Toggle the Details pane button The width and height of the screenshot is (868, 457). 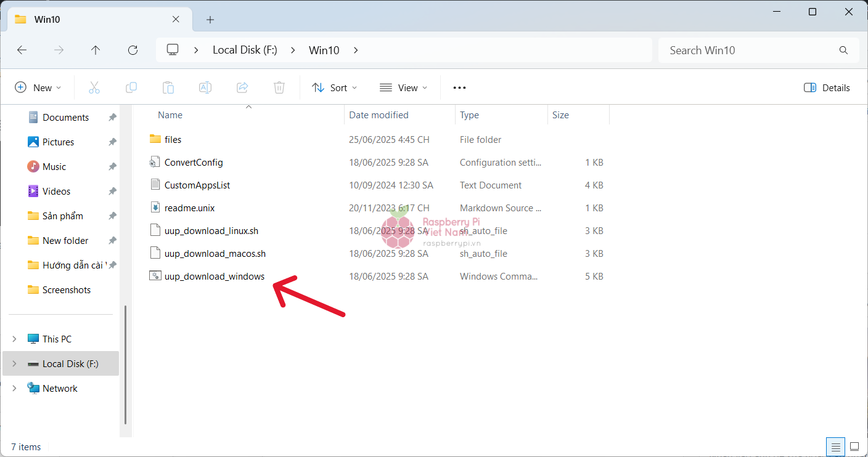(827, 87)
